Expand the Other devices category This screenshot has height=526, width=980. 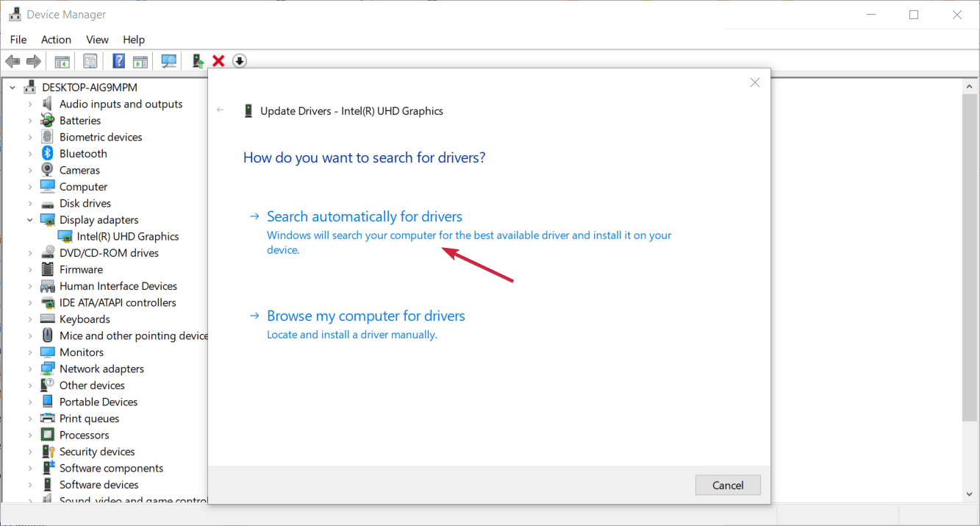point(32,385)
